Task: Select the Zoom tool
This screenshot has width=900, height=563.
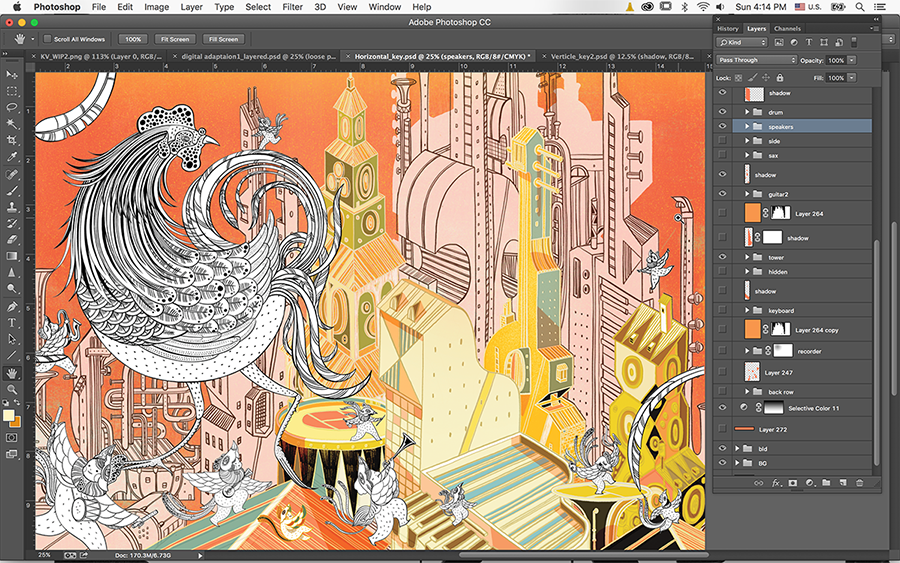Action: click(11, 390)
